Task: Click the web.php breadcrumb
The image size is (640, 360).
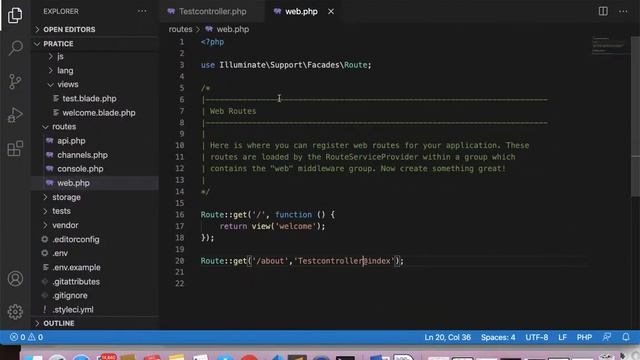Action: pyautogui.click(x=232, y=29)
